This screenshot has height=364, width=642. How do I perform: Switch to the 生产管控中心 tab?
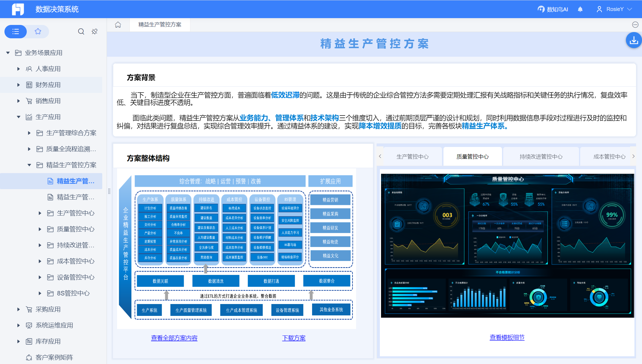(x=412, y=156)
